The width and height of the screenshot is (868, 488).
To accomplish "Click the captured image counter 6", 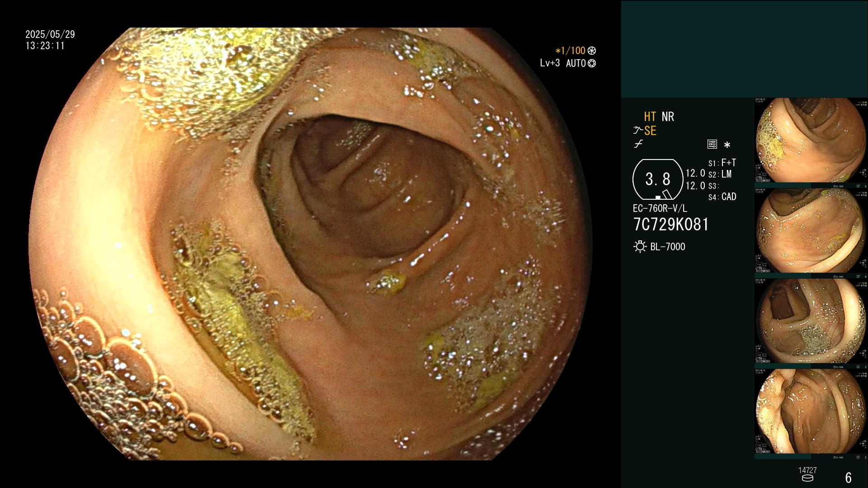I will pyautogui.click(x=849, y=478).
